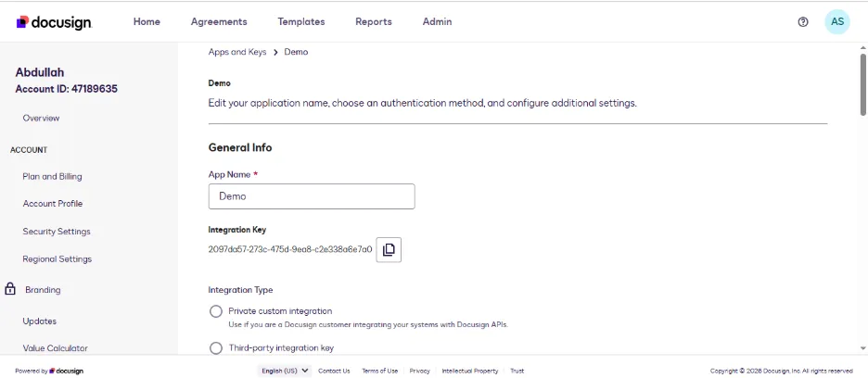868x378 pixels.
Task: Open Intellectual Property footer link
Action: [470, 371]
